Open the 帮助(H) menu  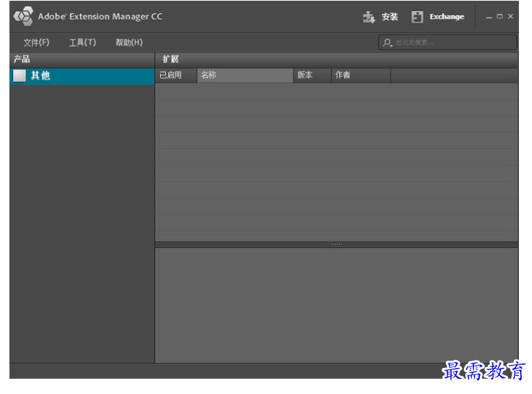pos(129,43)
